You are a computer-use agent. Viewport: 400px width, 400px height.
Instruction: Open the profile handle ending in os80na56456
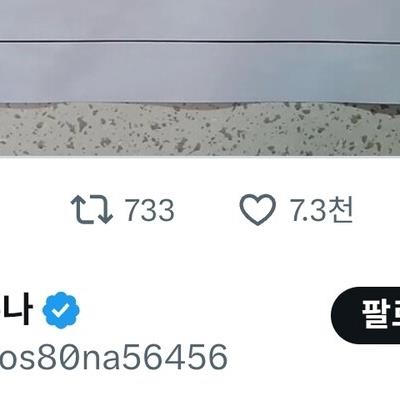(x=113, y=357)
